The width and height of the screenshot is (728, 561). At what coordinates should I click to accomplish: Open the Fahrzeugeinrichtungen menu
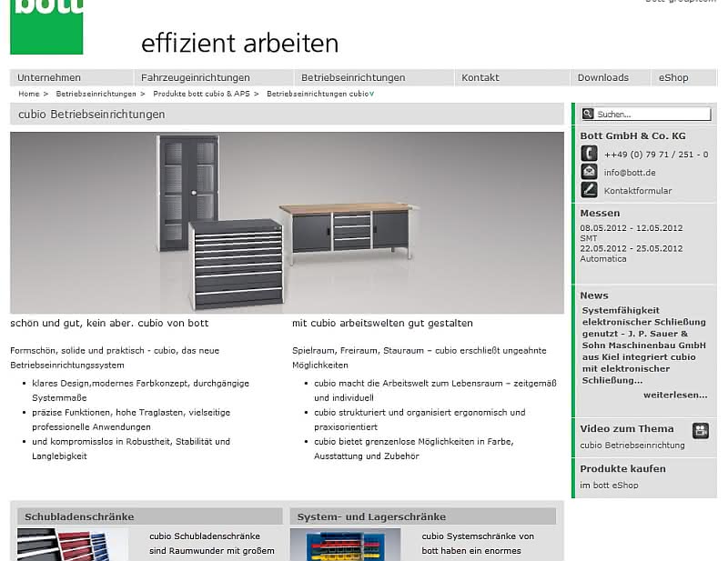[x=196, y=77]
